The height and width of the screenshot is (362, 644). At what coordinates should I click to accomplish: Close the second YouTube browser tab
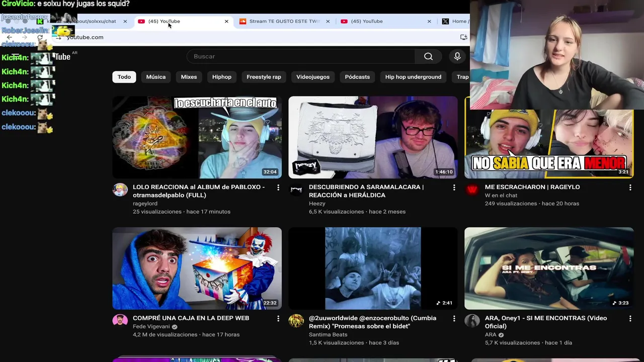pyautogui.click(x=429, y=21)
